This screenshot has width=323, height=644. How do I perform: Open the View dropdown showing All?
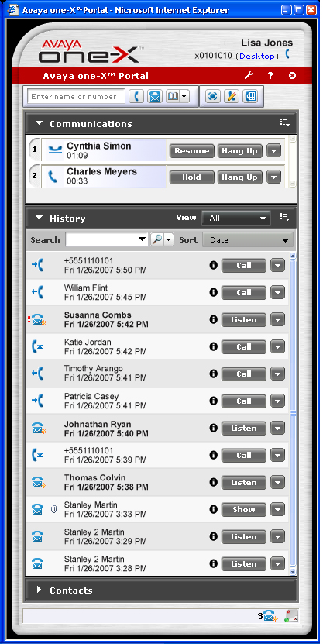point(236,219)
